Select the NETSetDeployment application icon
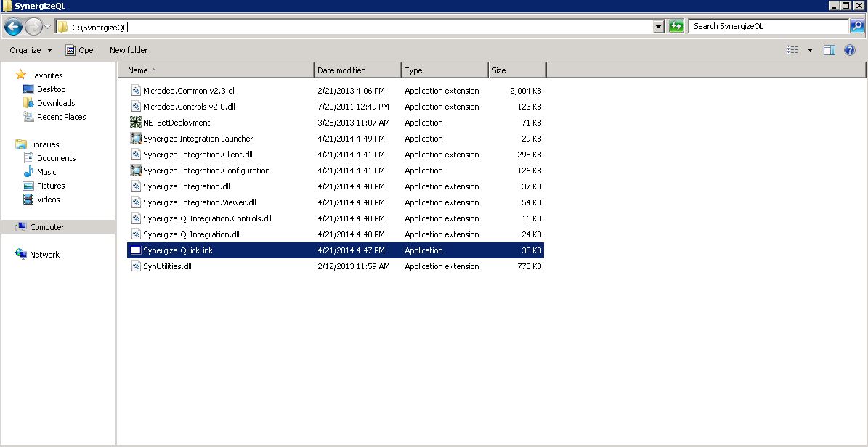 click(x=136, y=123)
